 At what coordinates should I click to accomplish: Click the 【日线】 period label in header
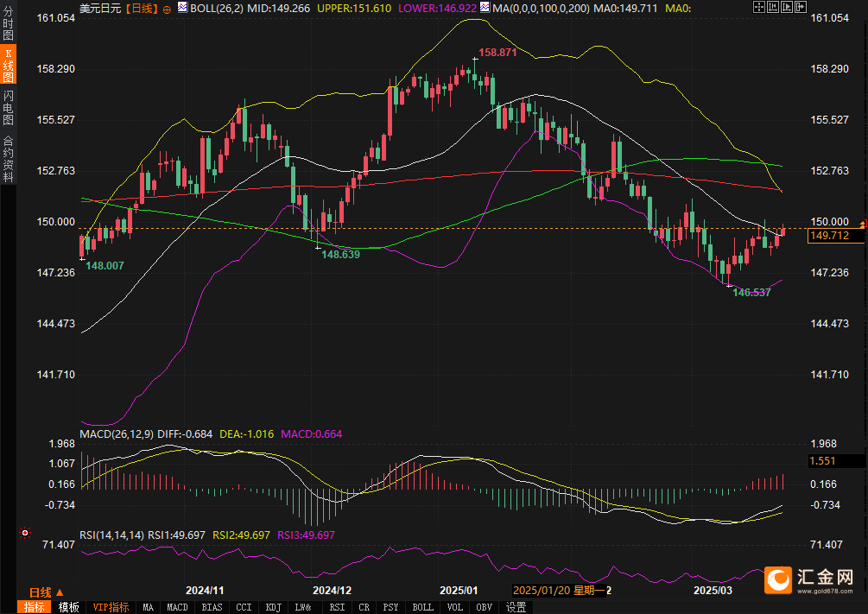141,9
